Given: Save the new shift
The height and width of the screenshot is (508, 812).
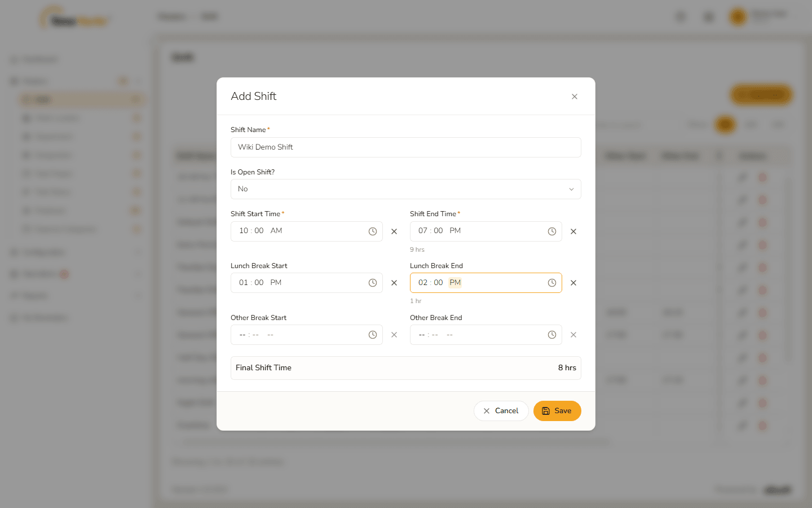Looking at the screenshot, I should pos(557,411).
